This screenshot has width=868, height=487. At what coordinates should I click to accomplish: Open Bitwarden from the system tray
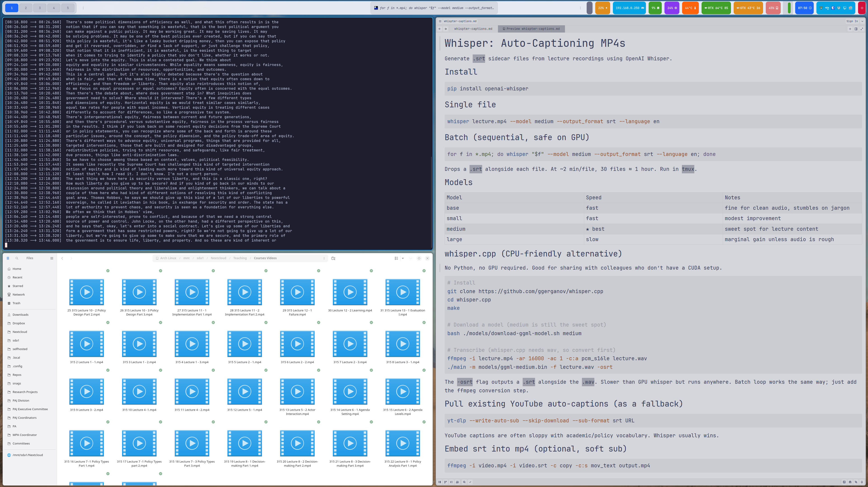click(x=833, y=8)
